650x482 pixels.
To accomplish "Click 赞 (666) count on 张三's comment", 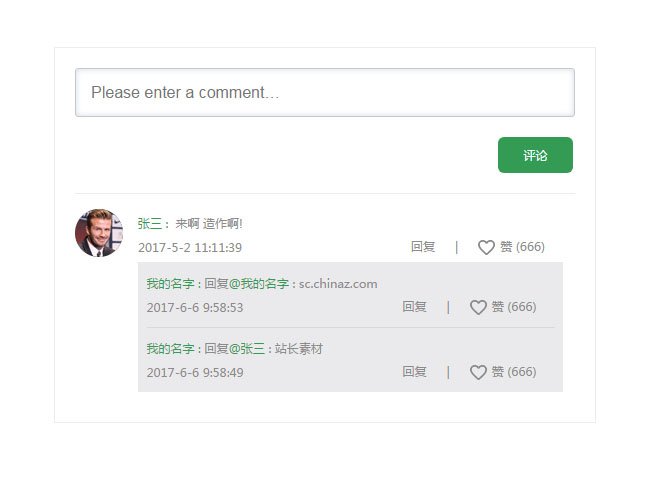I will pos(522,247).
